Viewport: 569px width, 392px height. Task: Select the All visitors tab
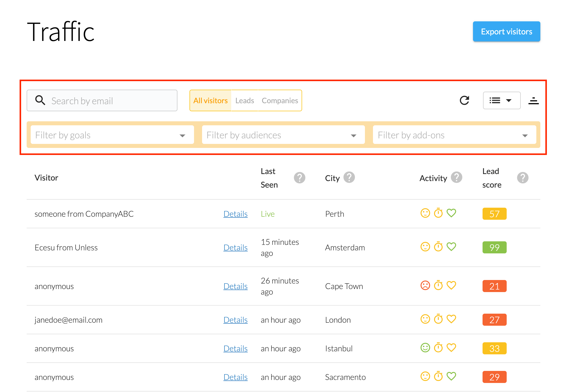tap(210, 101)
